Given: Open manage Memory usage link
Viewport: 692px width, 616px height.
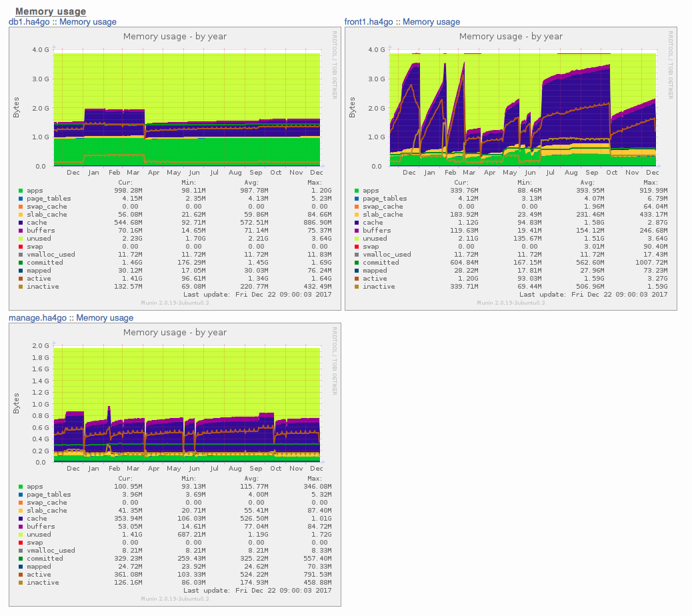Looking at the screenshot, I should click(x=105, y=318).
